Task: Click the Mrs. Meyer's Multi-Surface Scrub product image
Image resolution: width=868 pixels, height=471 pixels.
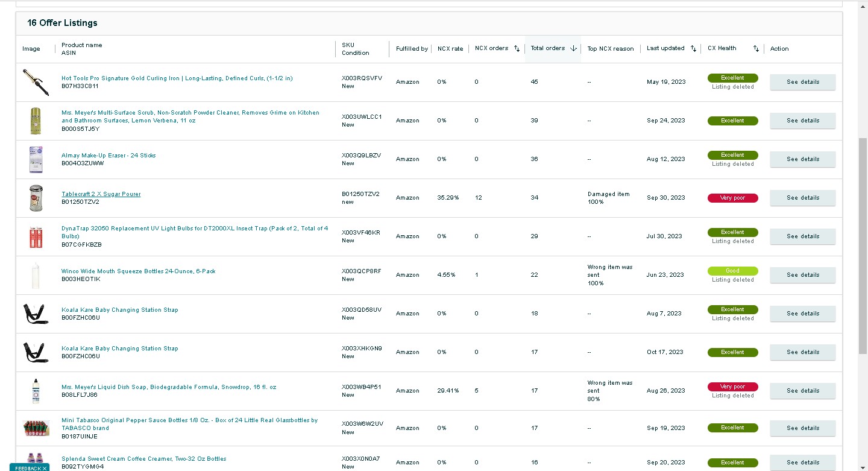Action: (x=36, y=121)
